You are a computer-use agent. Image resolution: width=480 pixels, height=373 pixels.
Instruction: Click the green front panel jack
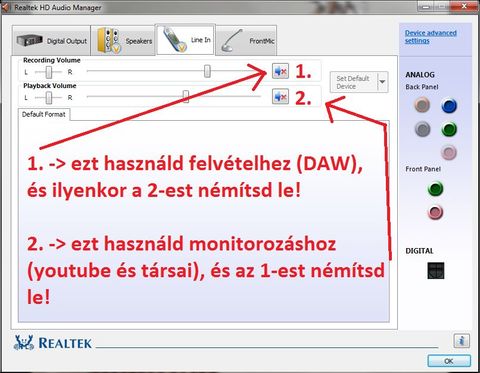pos(435,189)
